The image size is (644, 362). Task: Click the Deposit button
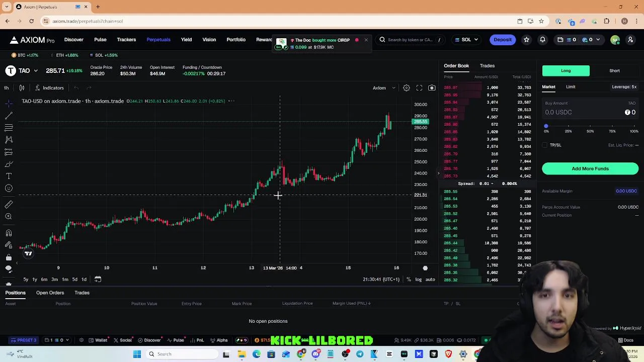(x=503, y=40)
